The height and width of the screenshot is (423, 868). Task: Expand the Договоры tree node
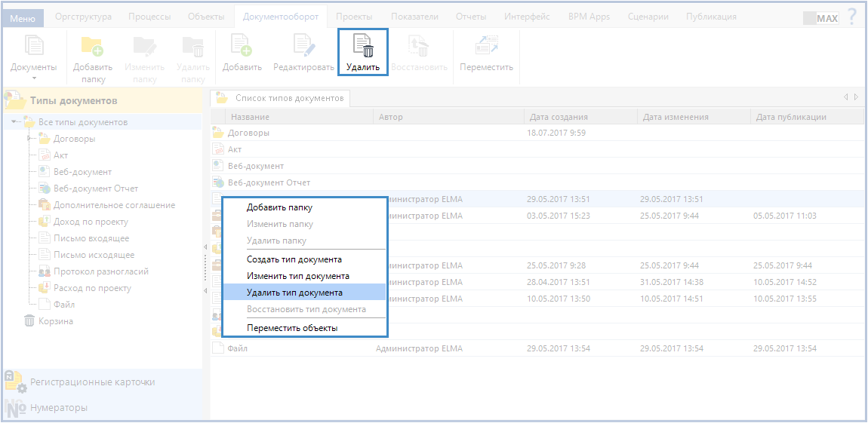29,139
